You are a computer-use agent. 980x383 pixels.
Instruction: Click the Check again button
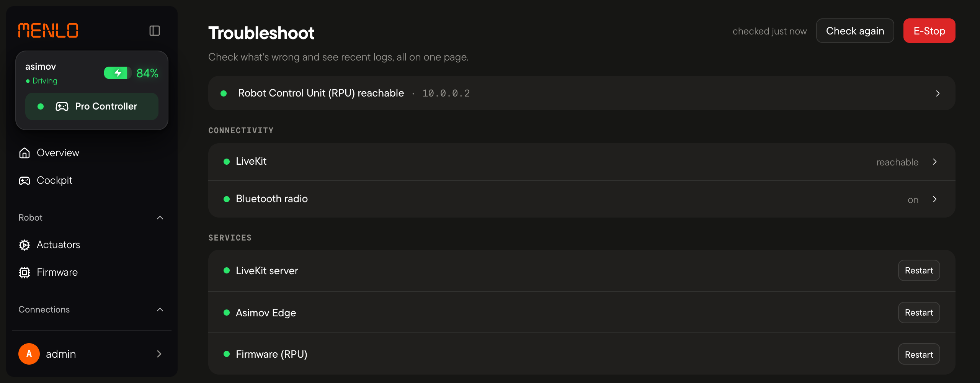(x=855, y=31)
